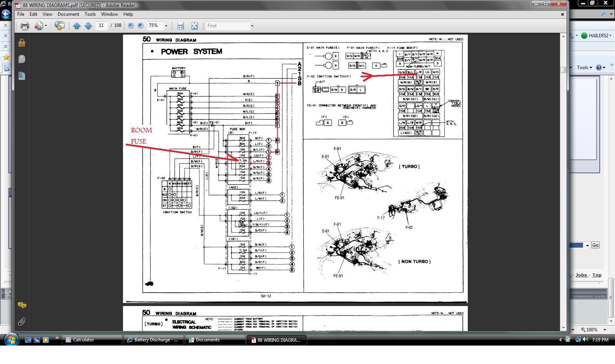The image size is (615, 364).
Task: Open the Attachments paperclip panel
Action: coord(22,322)
